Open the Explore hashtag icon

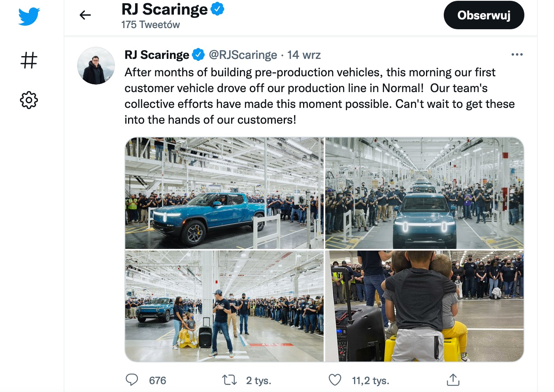(x=29, y=60)
